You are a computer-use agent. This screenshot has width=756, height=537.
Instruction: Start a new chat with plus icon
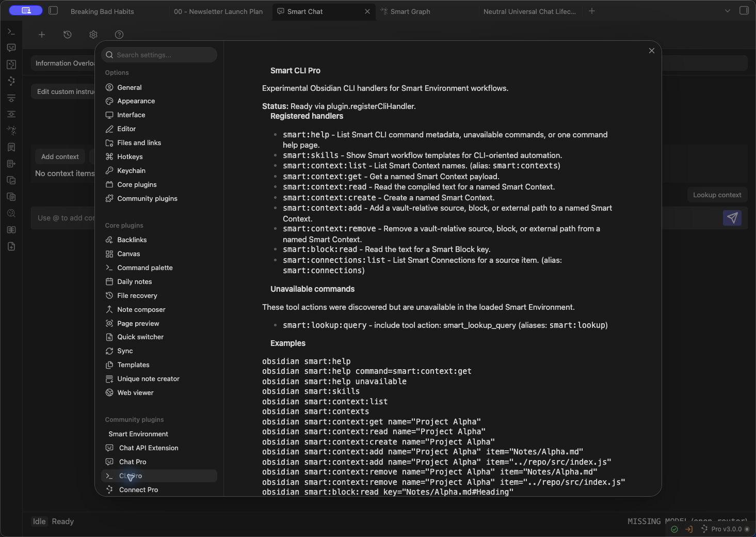point(42,35)
